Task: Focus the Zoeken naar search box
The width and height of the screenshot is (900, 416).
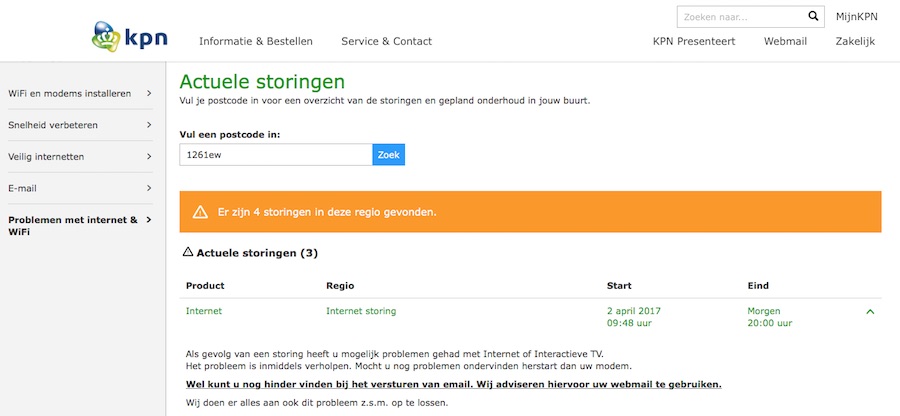Action: 740,17
